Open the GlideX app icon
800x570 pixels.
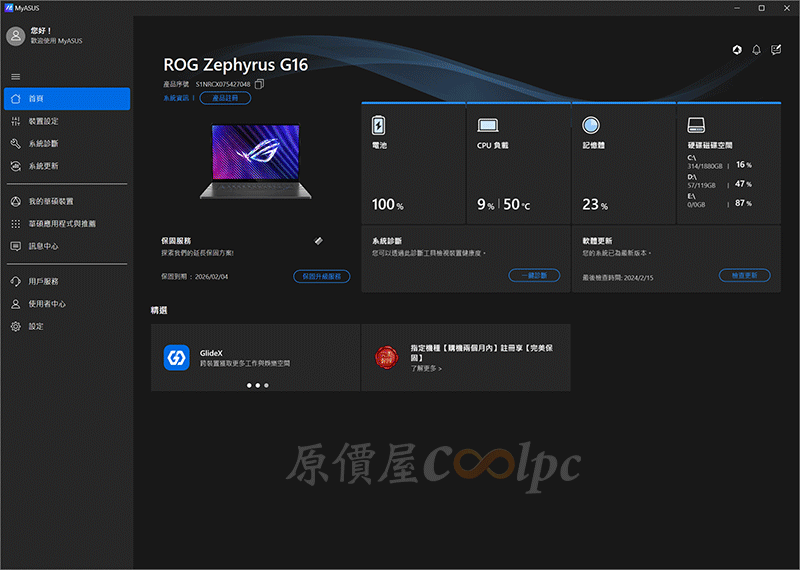177,357
